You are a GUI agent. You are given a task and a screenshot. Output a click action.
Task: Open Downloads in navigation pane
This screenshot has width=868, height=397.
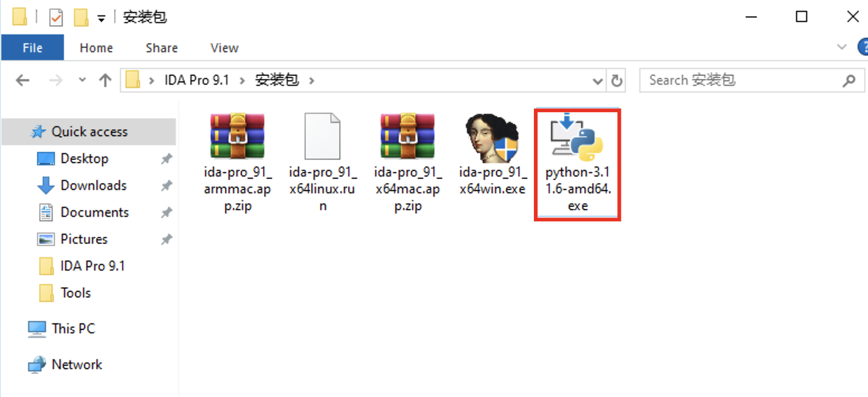pos(93,186)
